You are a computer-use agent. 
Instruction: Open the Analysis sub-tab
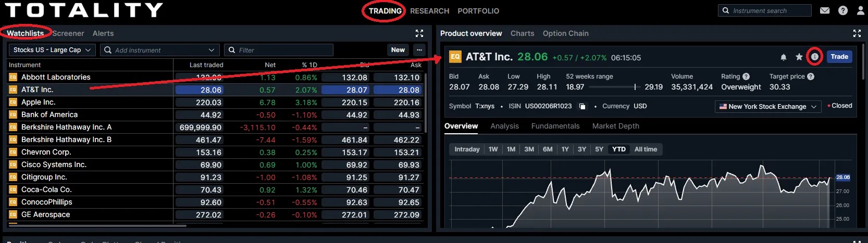click(504, 126)
